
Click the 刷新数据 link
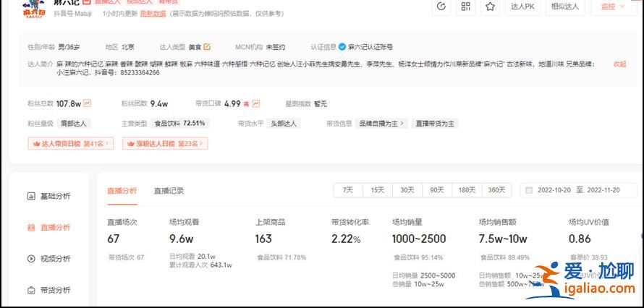pyautogui.click(x=153, y=13)
